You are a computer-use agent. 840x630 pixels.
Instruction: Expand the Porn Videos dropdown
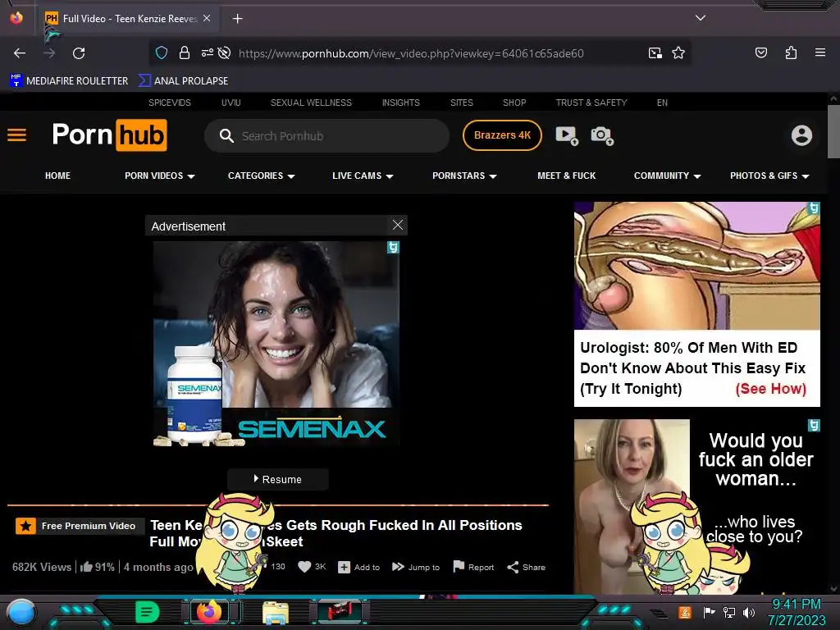160,176
